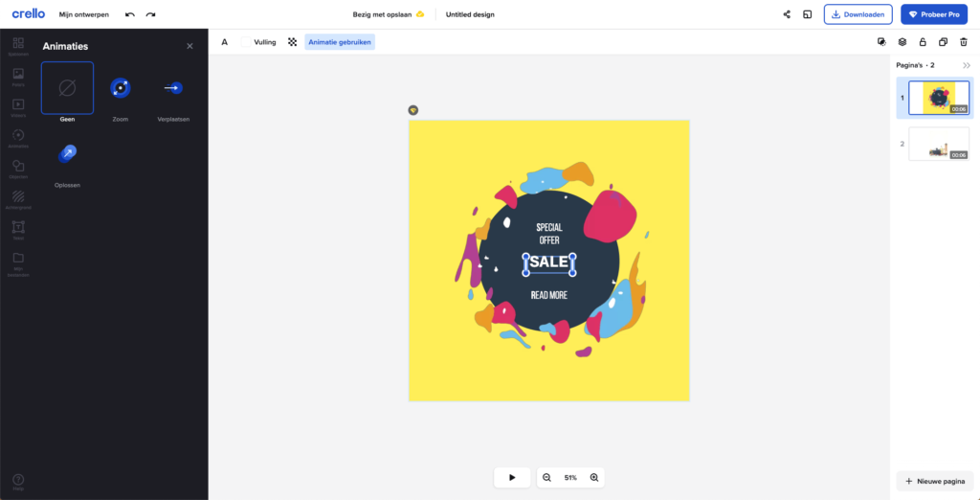Delete selected element with trash icon
The height and width of the screenshot is (500, 980).
(964, 42)
